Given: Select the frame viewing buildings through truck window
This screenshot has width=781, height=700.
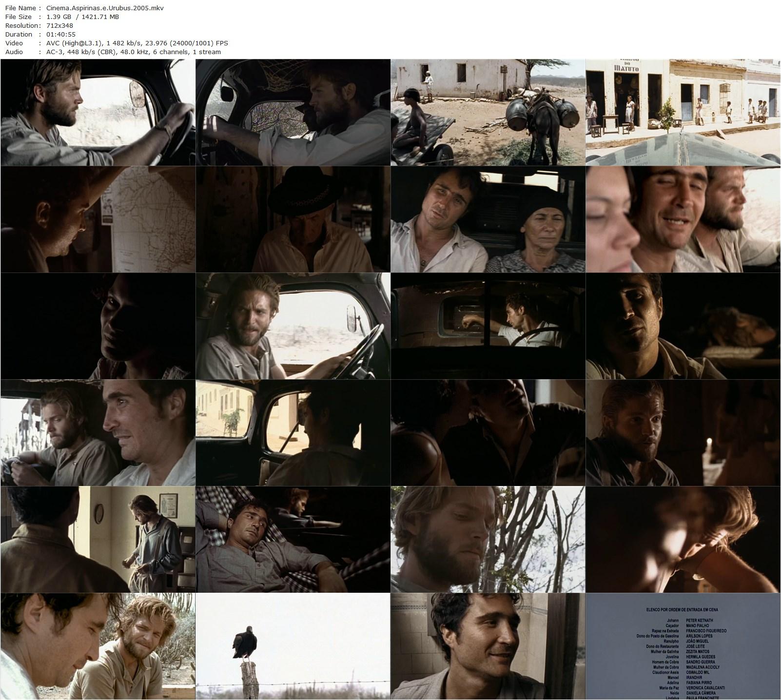Looking at the screenshot, I should coord(293,432).
